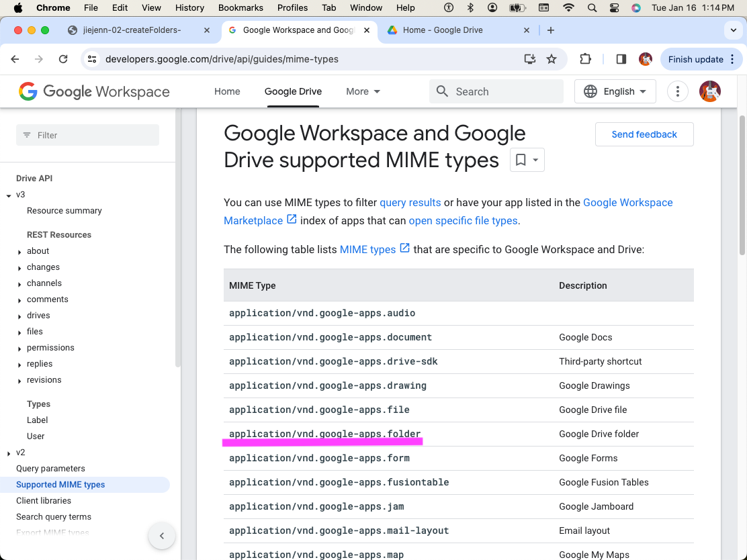Open the Apple menu icon

coord(18,7)
